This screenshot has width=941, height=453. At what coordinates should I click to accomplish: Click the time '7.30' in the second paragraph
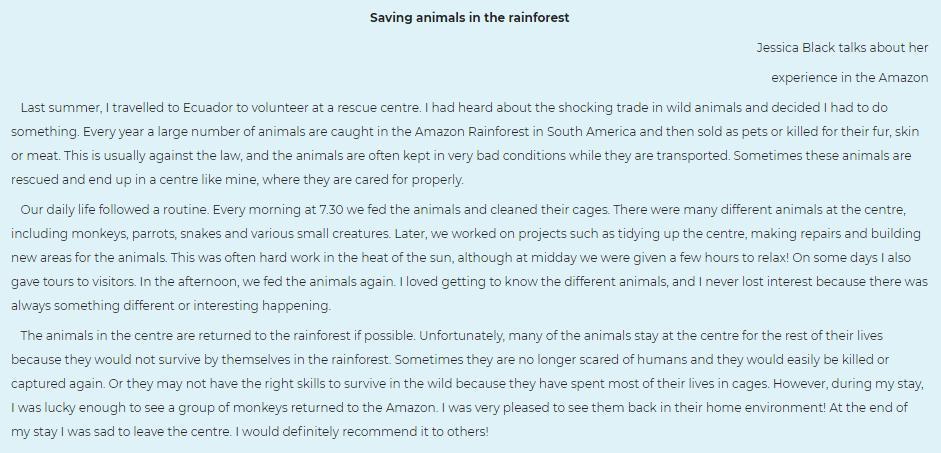(x=331, y=209)
